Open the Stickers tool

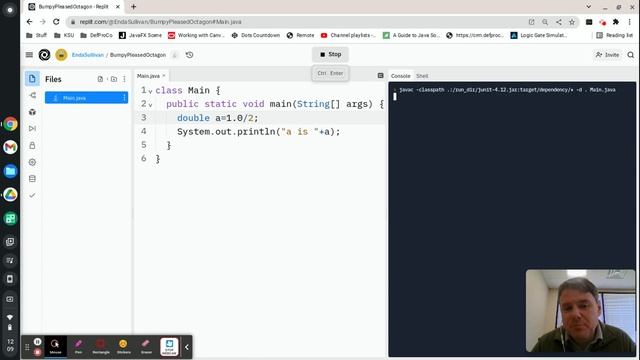(124, 347)
